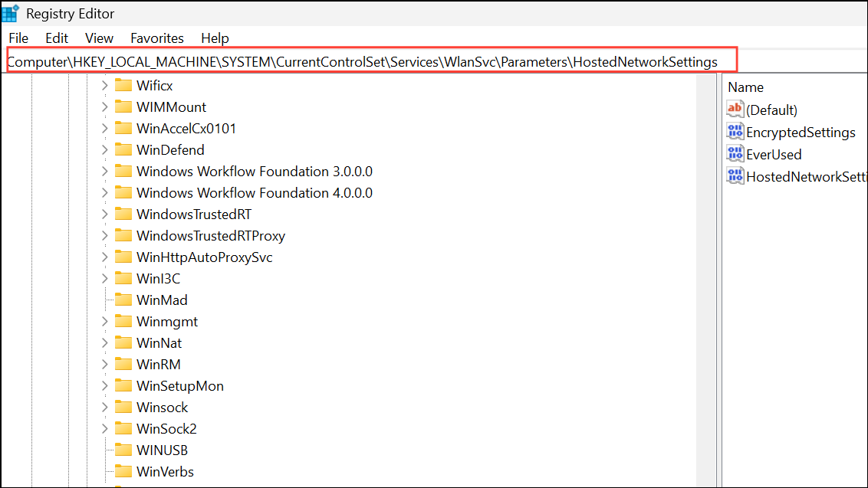Image resolution: width=868 pixels, height=488 pixels.
Task: Click the Winmgmt folder icon
Action: click(123, 322)
